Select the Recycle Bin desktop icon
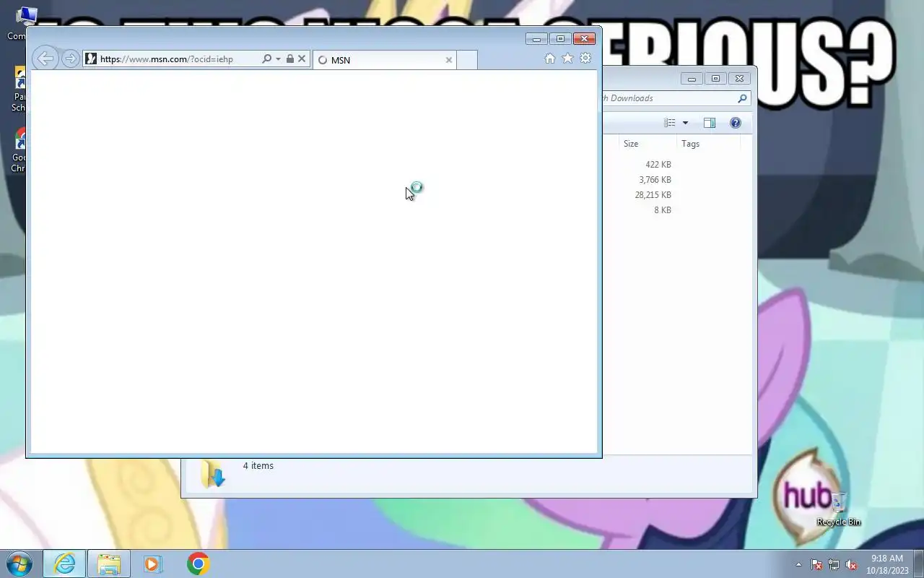The width and height of the screenshot is (924, 578). 839,509
